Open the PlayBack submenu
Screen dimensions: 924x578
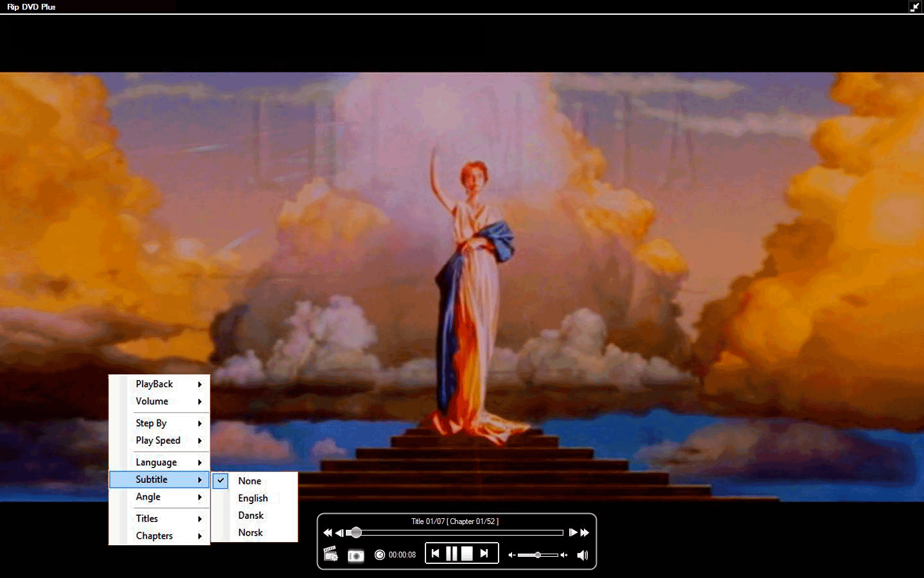[159, 384]
